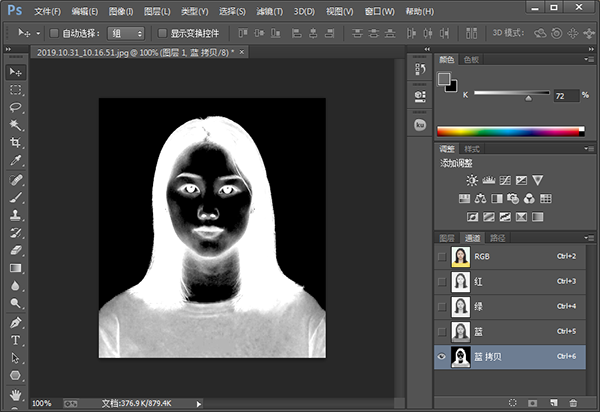Viewport: 600px width, 412px height.
Task: Click the K slider in color panel
Action: [x=529, y=97]
